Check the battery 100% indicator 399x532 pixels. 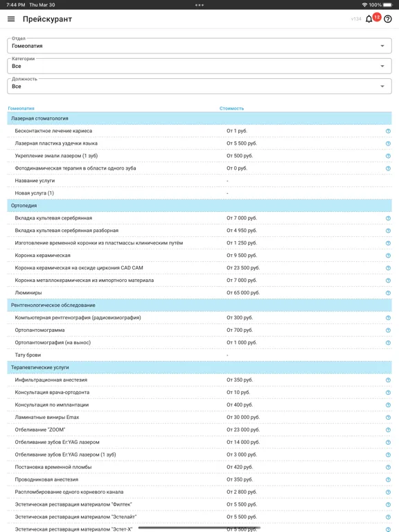click(x=380, y=5)
